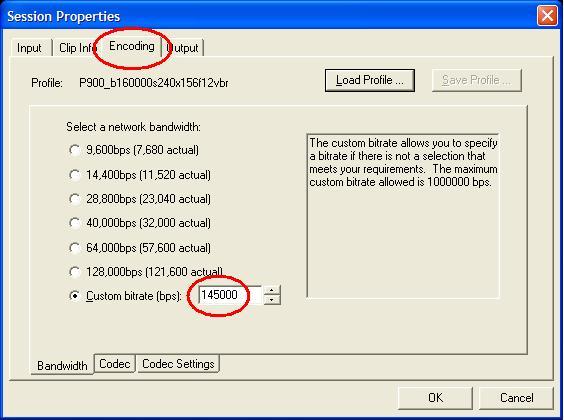Choose the 28,800bps network bandwidth

click(75, 199)
